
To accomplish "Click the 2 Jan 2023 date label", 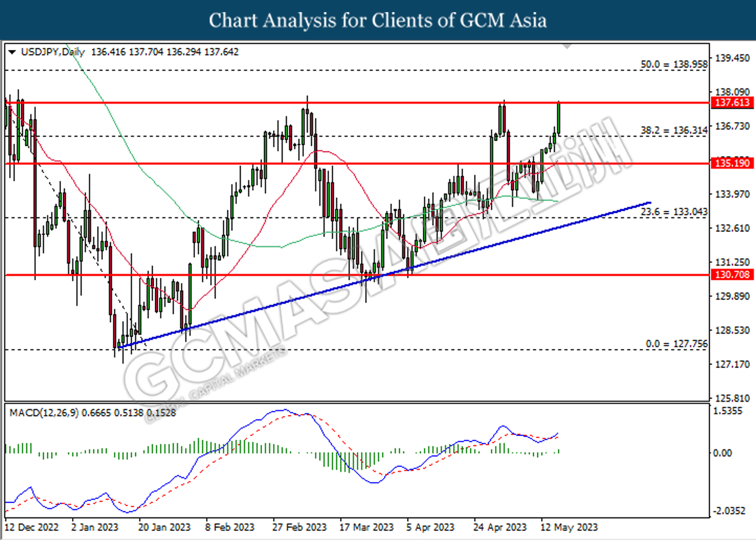I will [95, 527].
